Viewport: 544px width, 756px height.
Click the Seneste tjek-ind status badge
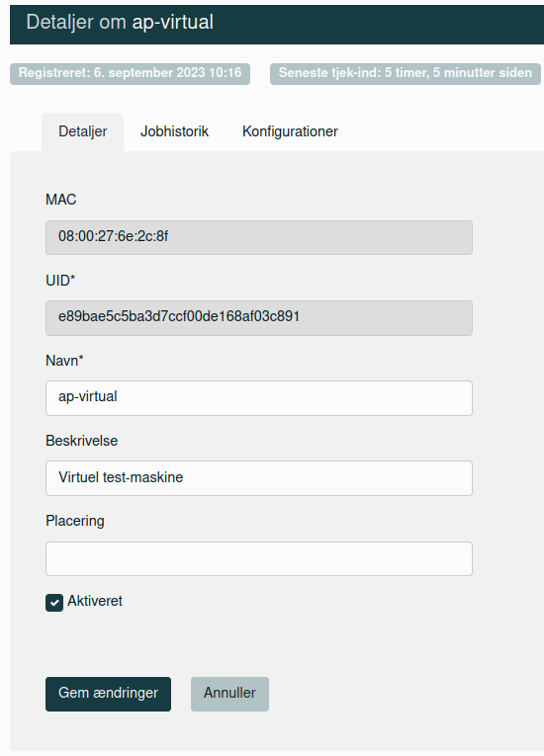click(x=405, y=74)
